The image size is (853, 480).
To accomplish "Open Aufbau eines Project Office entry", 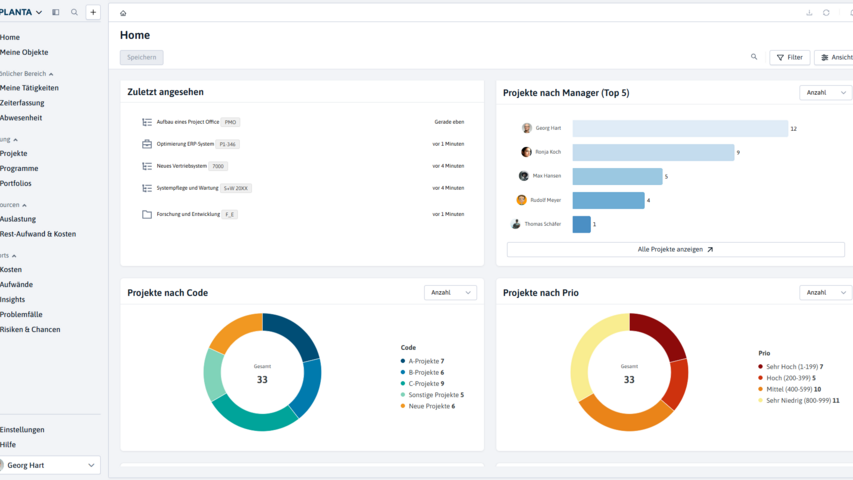I will tap(188, 122).
